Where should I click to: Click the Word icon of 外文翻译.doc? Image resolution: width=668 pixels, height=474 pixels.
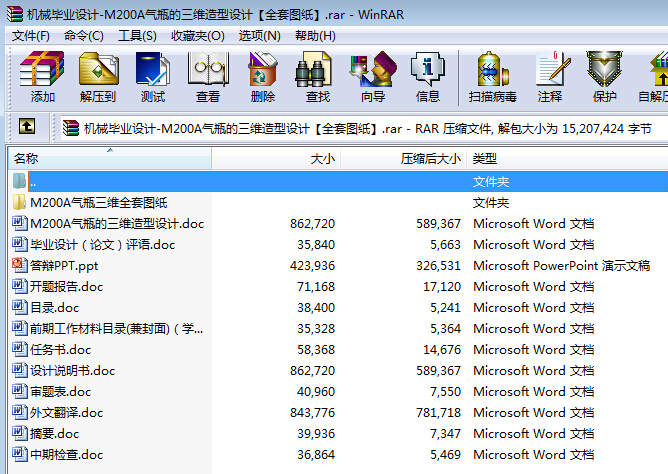pyautogui.click(x=20, y=412)
